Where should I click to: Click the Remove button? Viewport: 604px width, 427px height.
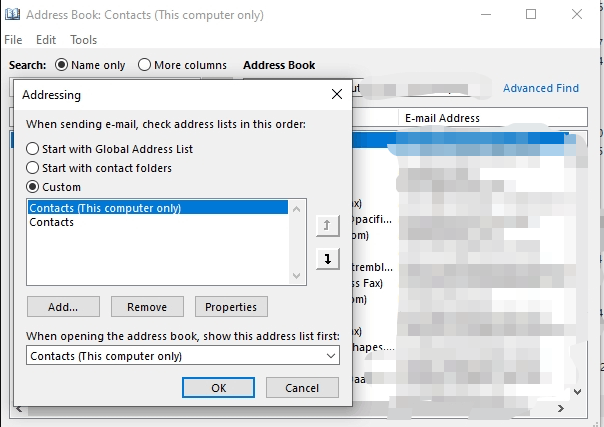[147, 307]
